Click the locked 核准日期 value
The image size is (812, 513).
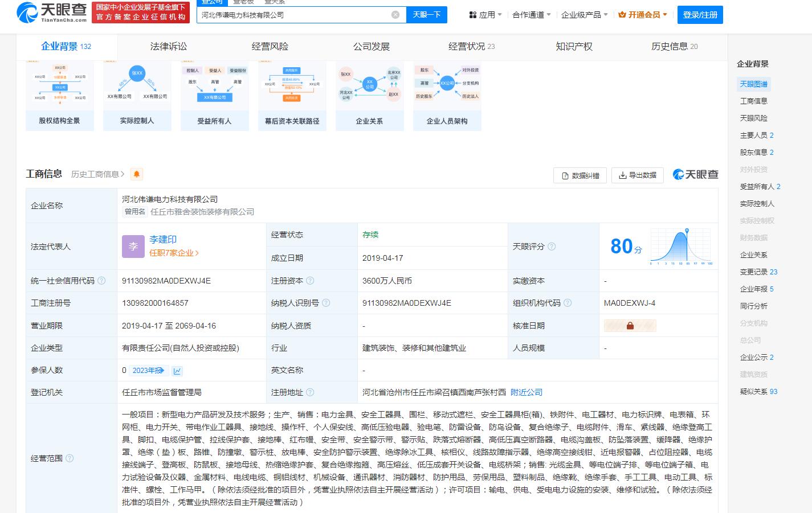(630, 326)
